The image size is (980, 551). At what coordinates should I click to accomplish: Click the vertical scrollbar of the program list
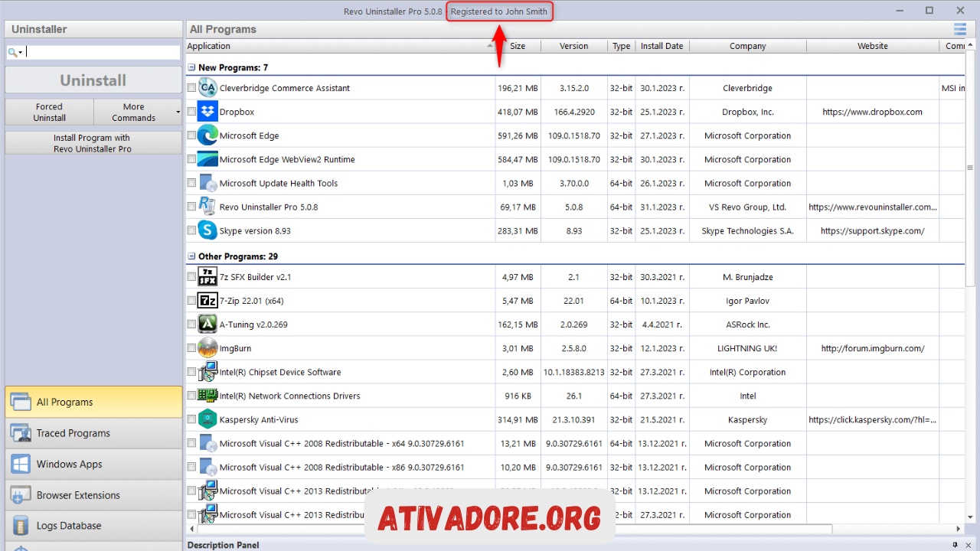coord(970,168)
